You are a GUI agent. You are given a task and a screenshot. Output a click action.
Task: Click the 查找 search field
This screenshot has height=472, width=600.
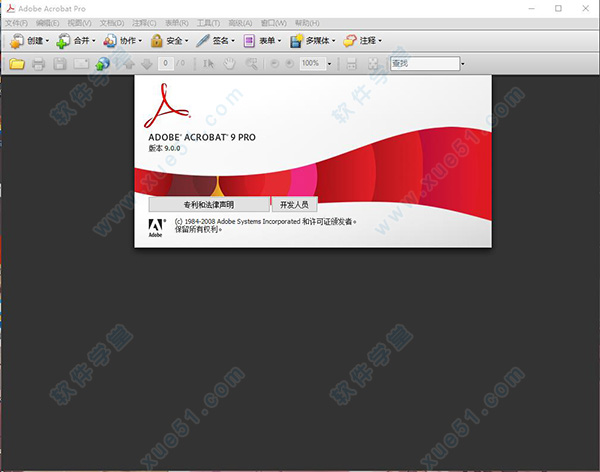[x=425, y=64]
